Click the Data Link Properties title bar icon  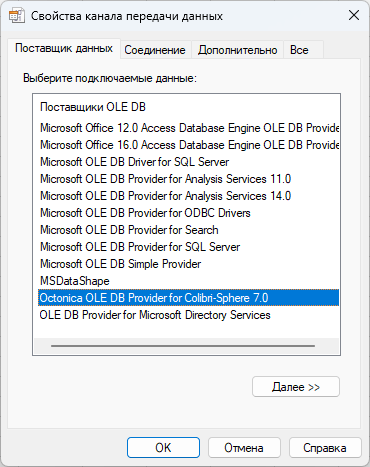[17, 16]
